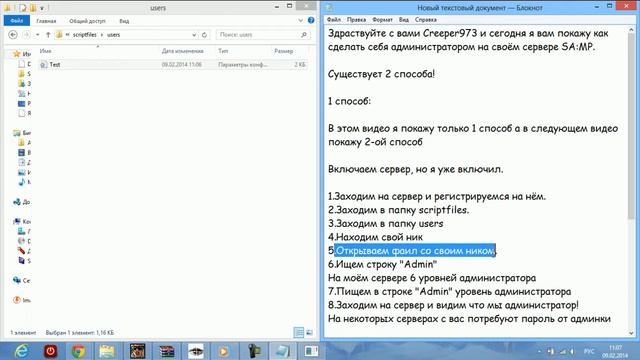
Task: Click the date 09.02.2014 11:06 cell
Action: pyautogui.click(x=182, y=64)
